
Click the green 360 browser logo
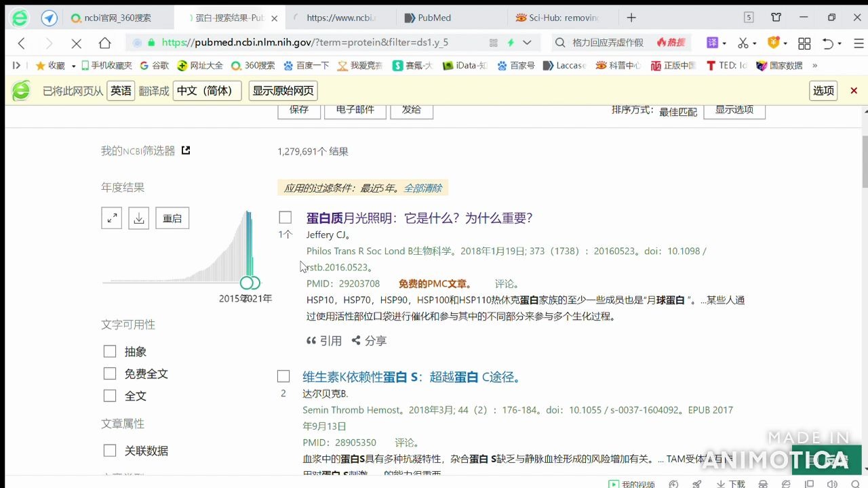pyautogui.click(x=20, y=18)
